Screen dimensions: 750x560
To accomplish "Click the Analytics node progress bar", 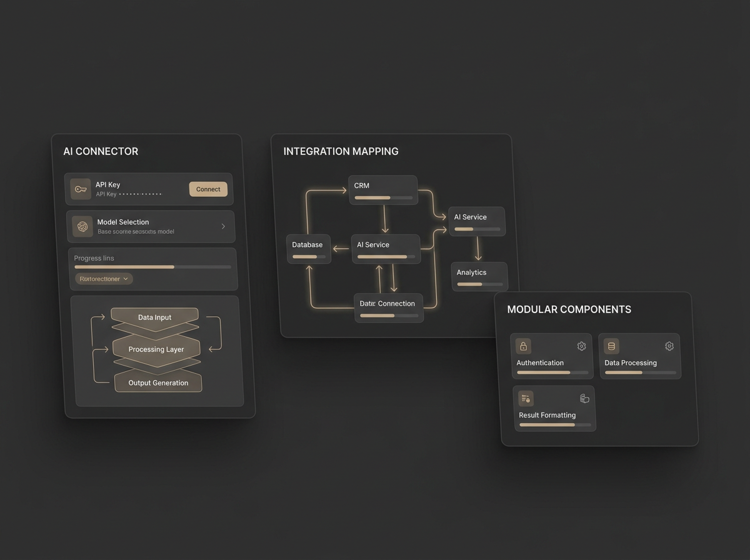I will (479, 284).
